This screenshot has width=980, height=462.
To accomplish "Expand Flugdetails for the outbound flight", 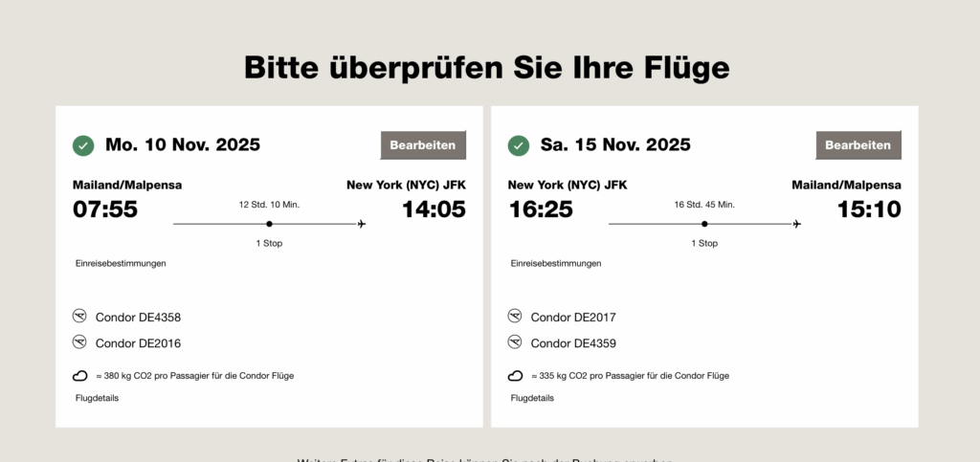I will [97, 398].
